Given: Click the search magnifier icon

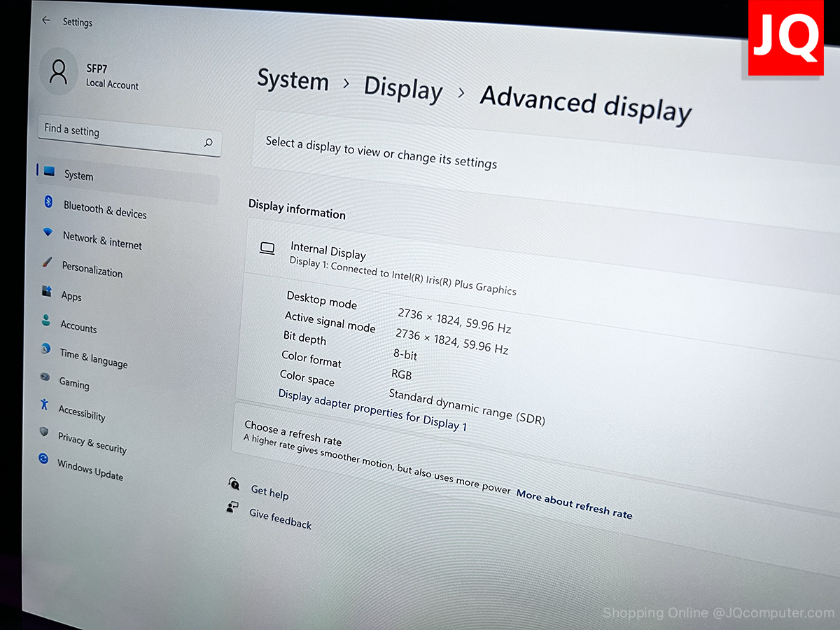Looking at the screenshot, I should click(x=208, y=143).
